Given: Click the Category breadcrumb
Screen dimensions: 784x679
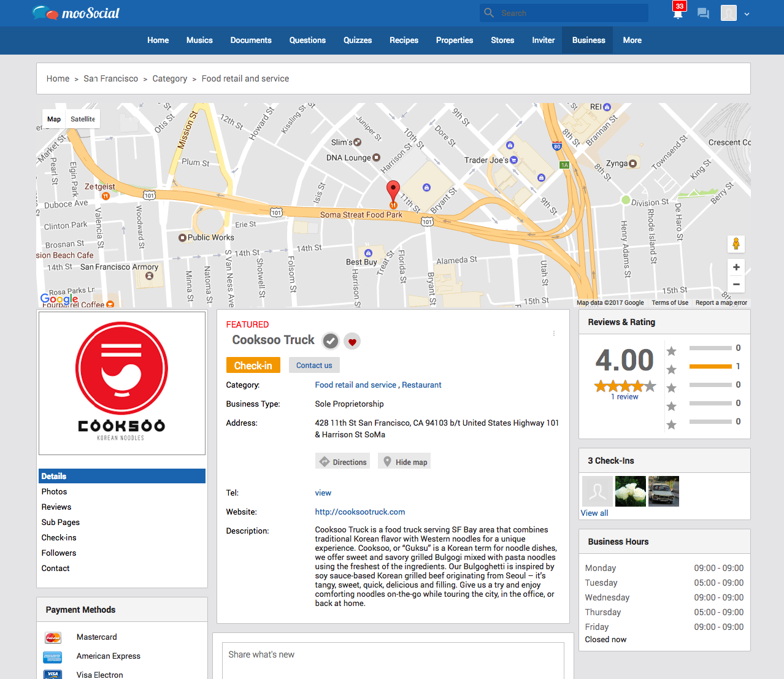Looking at the screenshot, I should coord(170,79).
